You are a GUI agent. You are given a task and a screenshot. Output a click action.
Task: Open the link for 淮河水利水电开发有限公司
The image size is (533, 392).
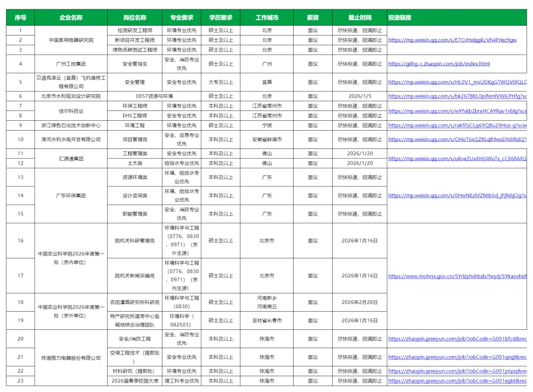[x=457, y=139]
